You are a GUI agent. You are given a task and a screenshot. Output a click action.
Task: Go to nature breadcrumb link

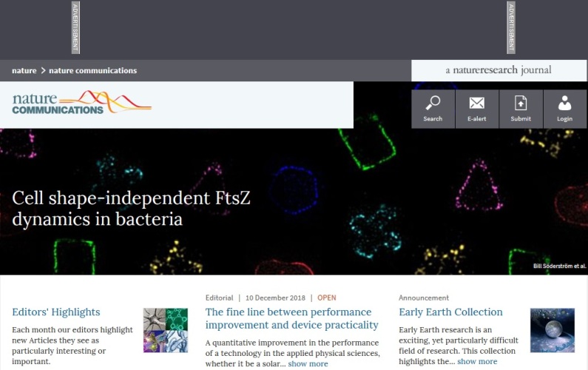(24, 71)
